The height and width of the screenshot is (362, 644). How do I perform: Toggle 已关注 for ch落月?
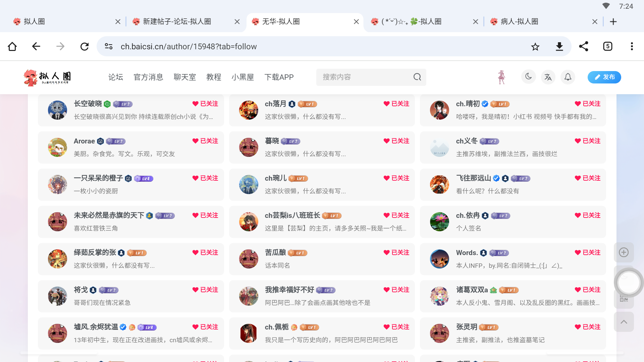tap(396, 104)
